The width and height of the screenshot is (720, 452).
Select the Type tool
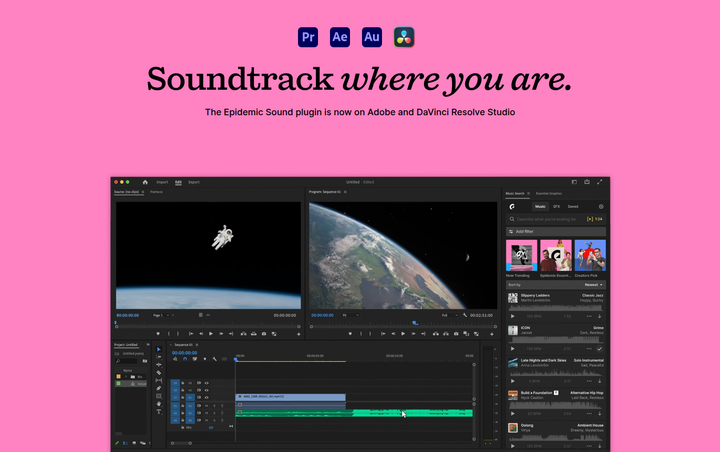click(159, 412)
